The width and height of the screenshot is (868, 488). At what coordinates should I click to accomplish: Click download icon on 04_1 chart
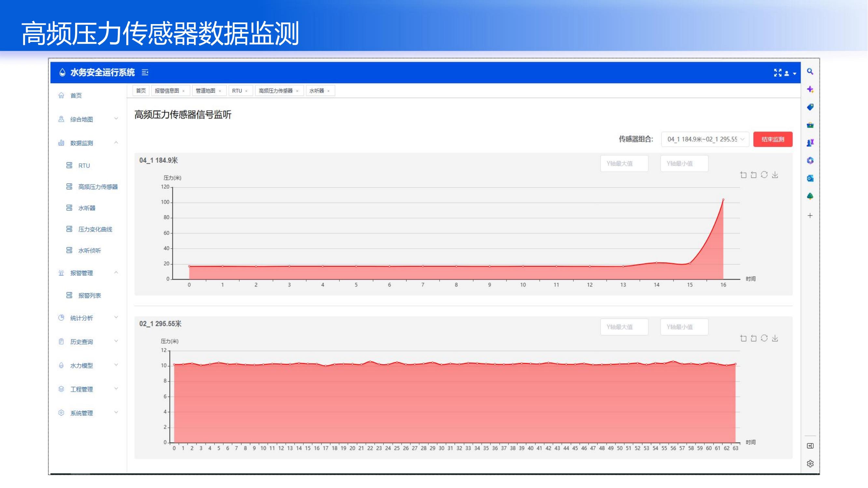(775, 175)
